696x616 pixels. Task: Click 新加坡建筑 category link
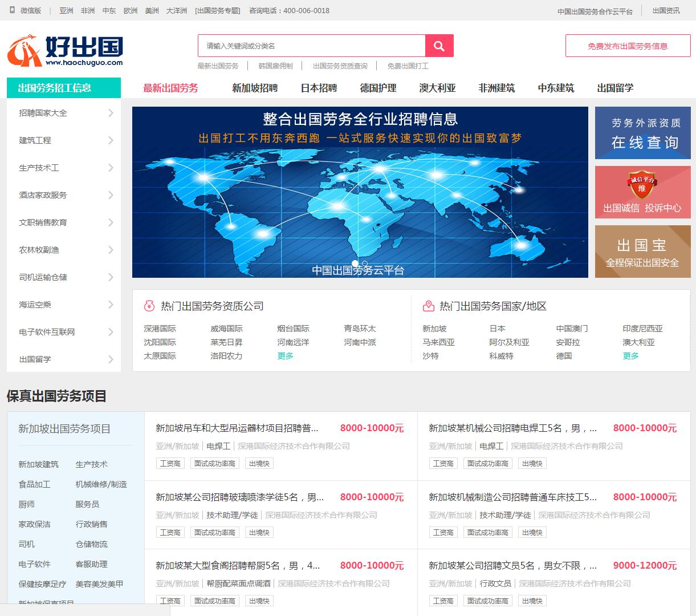point(38,464)
